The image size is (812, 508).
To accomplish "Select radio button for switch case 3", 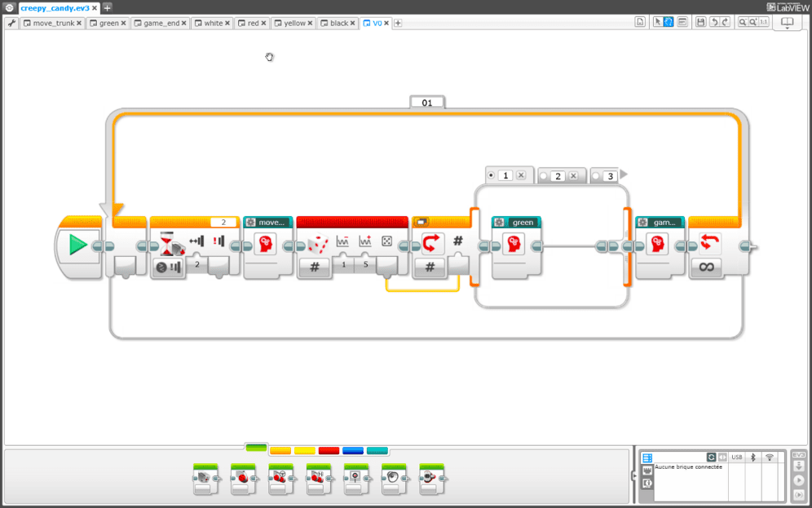I will click(x=596, y=176).
